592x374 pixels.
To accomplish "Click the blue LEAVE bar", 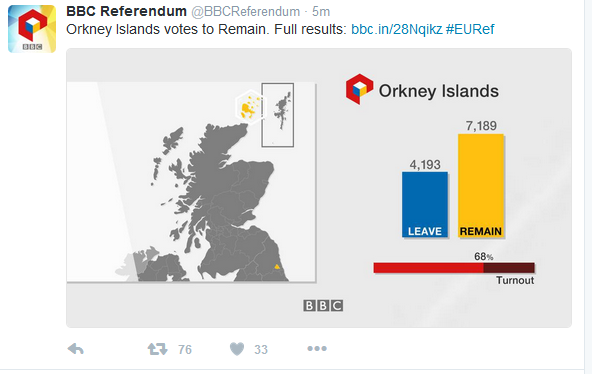I will click(425, 205).
